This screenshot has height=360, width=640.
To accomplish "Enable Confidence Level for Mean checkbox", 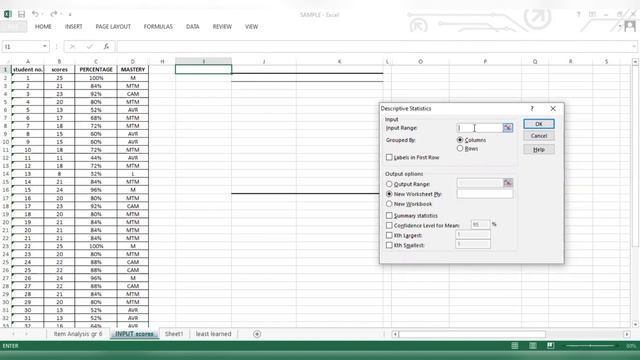I will pyautogui.click(x=389, y=225).
